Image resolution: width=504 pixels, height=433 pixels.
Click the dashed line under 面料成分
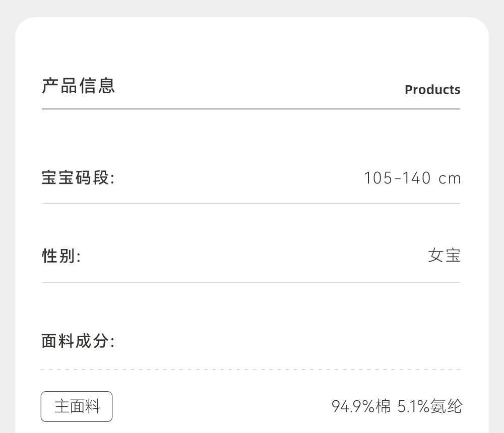(251, 369)
